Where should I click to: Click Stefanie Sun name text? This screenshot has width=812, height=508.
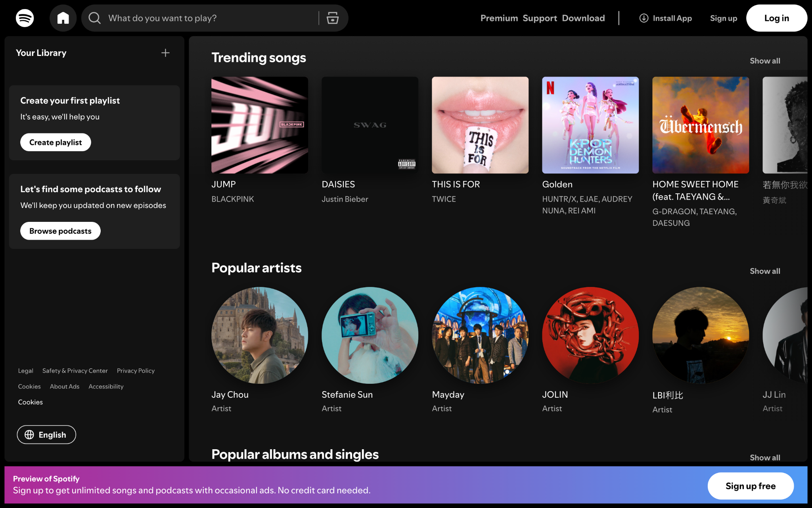click(x=347, y=394)
